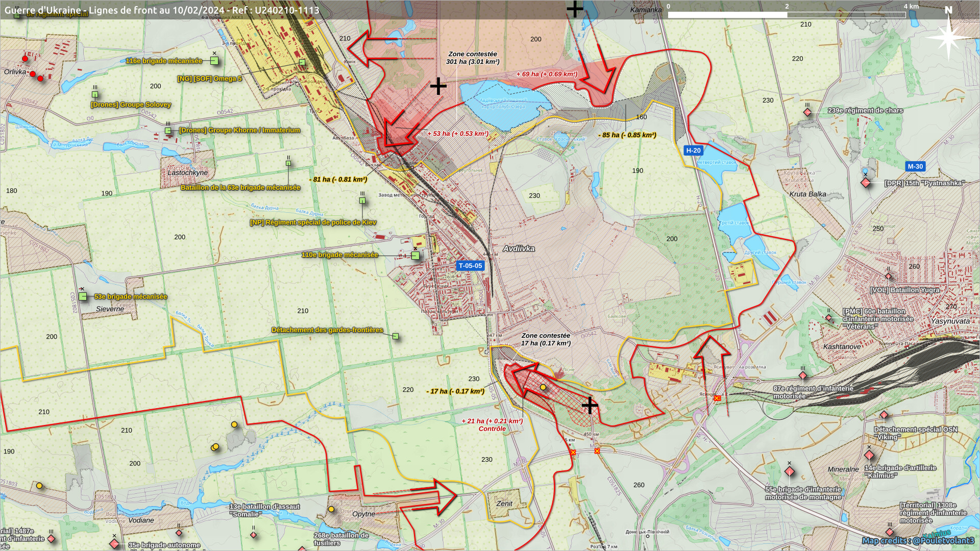Click the Détachement spécial OSN Viking label
The image size is (980, 551).
tap(916, 433)
